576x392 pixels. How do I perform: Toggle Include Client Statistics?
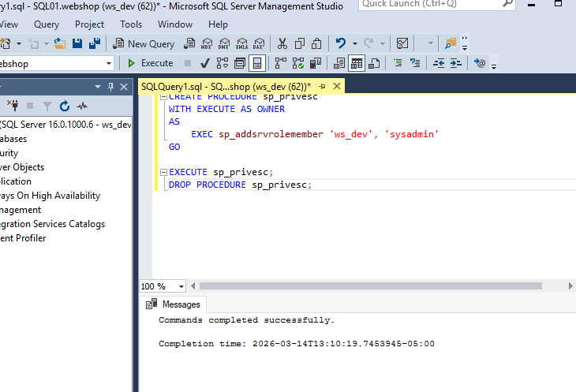[x=315, y=64]
